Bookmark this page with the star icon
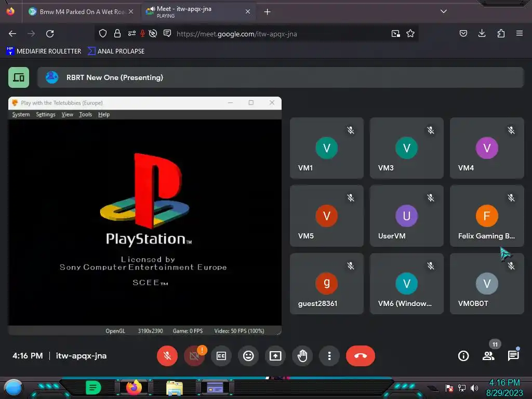 410,33
